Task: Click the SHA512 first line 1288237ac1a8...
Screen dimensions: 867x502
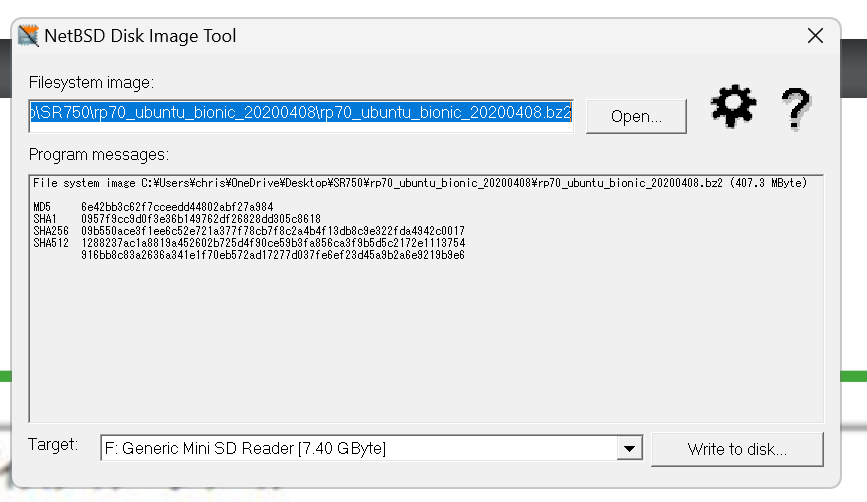Action: 273,243
